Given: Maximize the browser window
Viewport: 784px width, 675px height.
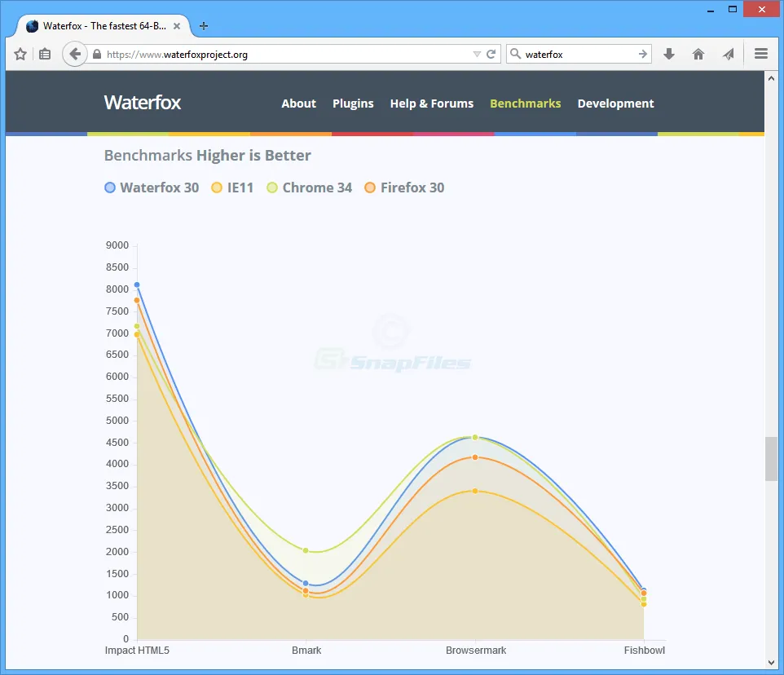Looking at the screenshot, I should 733,10.
